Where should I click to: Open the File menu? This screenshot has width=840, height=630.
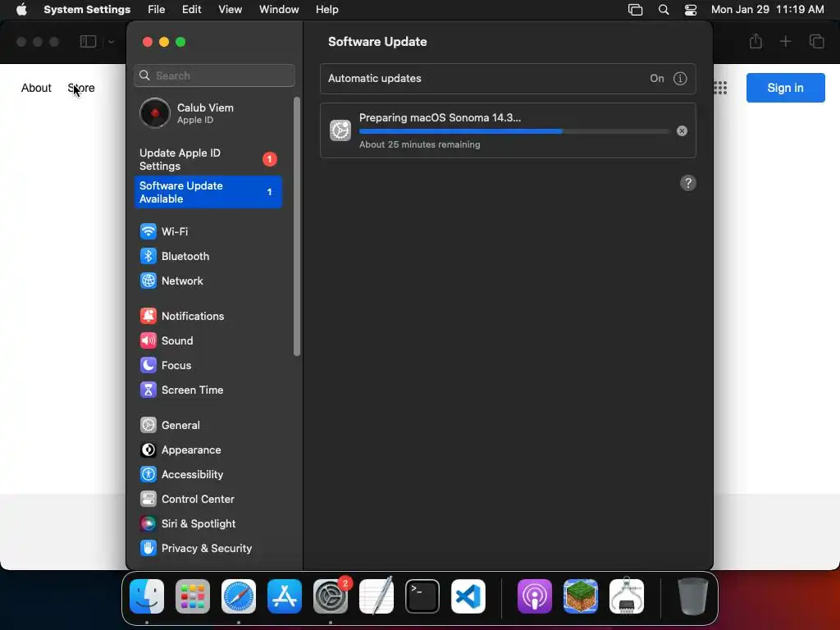point(157,10)
